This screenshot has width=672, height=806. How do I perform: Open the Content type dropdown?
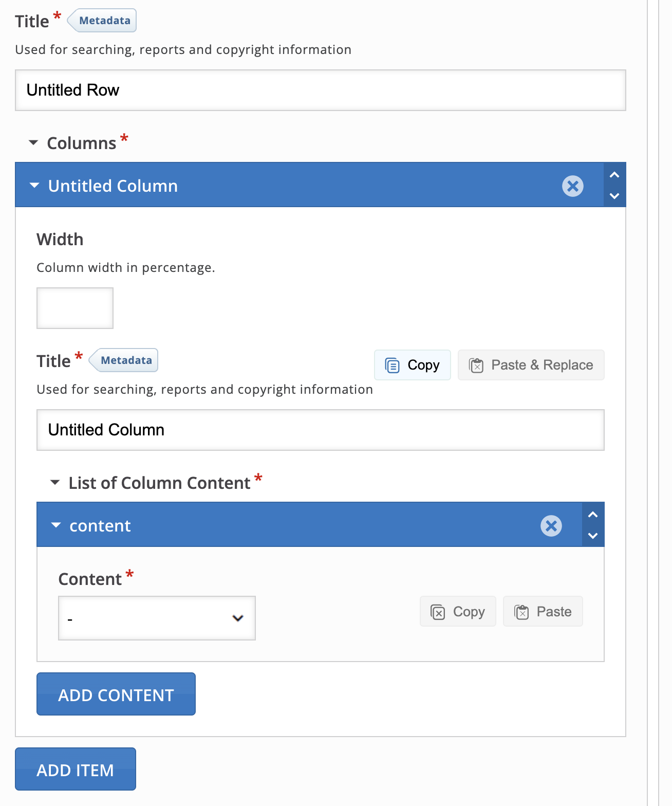157,618
